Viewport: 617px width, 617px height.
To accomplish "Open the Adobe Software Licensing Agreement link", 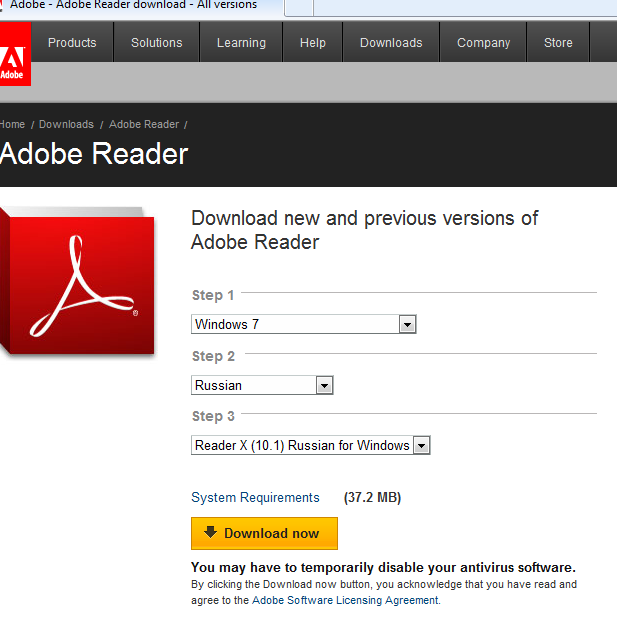I will [345, 600].
